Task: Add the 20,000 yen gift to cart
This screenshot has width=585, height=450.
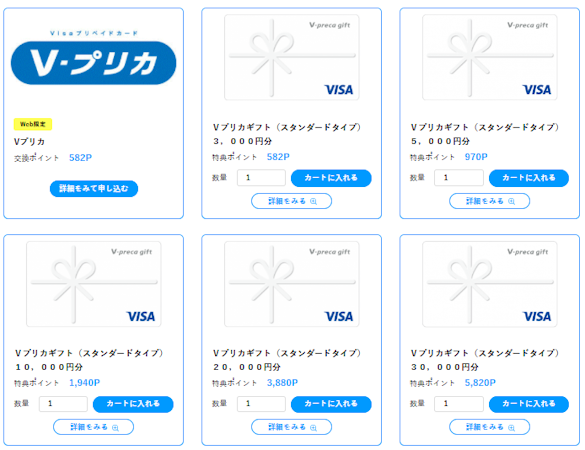Action: click(331, 404)
